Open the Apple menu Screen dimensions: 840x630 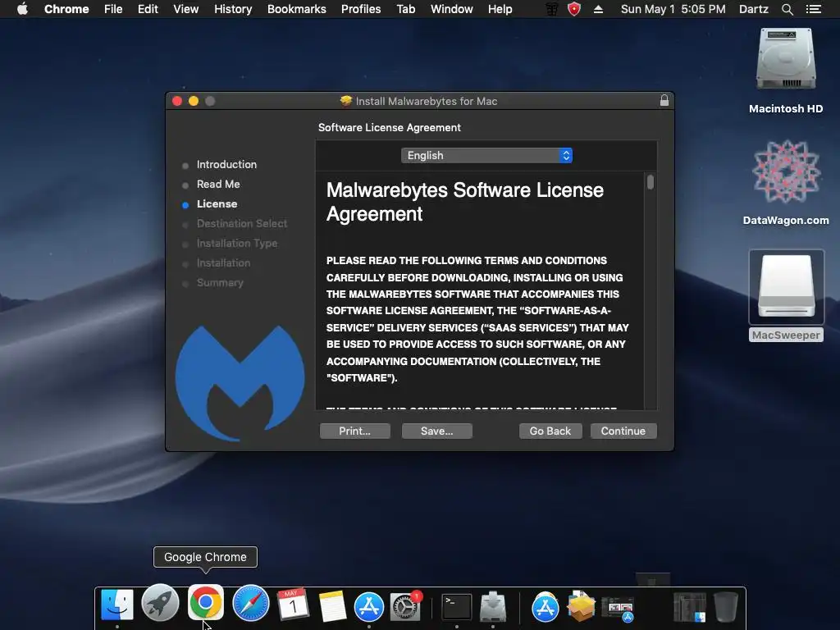(22, 8)
